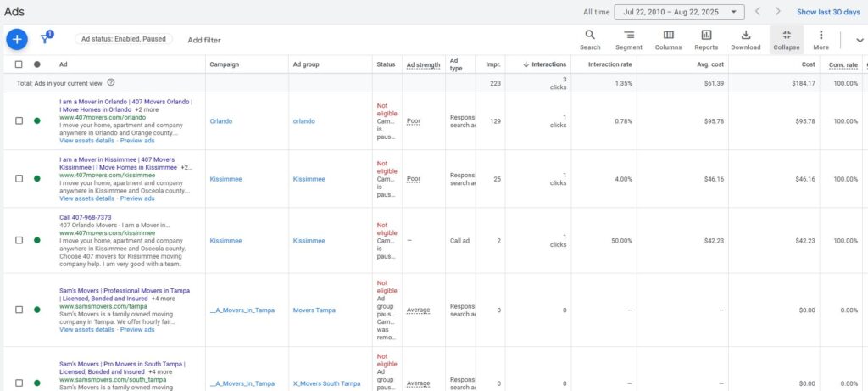Click help icon beside Total Ads row
Screen dimensions: 868x391
[x=111, y=82]
